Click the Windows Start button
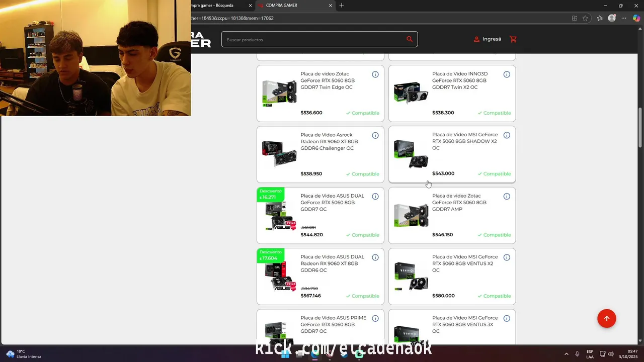 [x=285, y=354]
